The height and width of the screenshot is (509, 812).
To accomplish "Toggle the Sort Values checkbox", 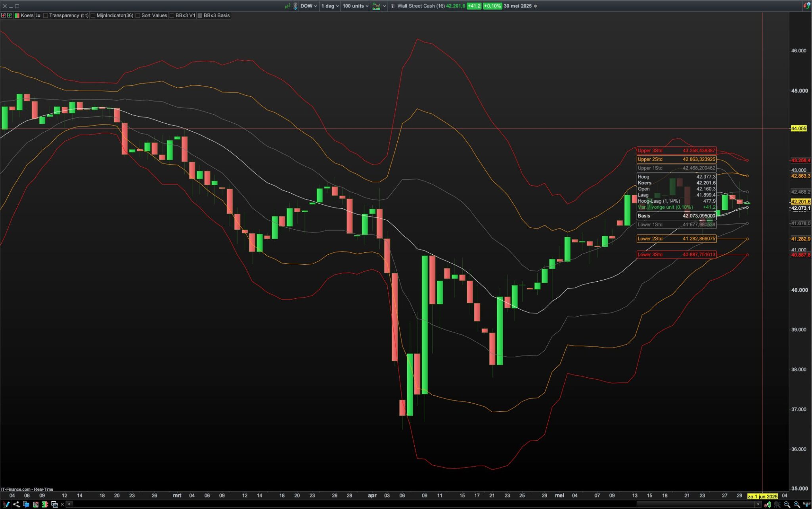I will 138,15.
